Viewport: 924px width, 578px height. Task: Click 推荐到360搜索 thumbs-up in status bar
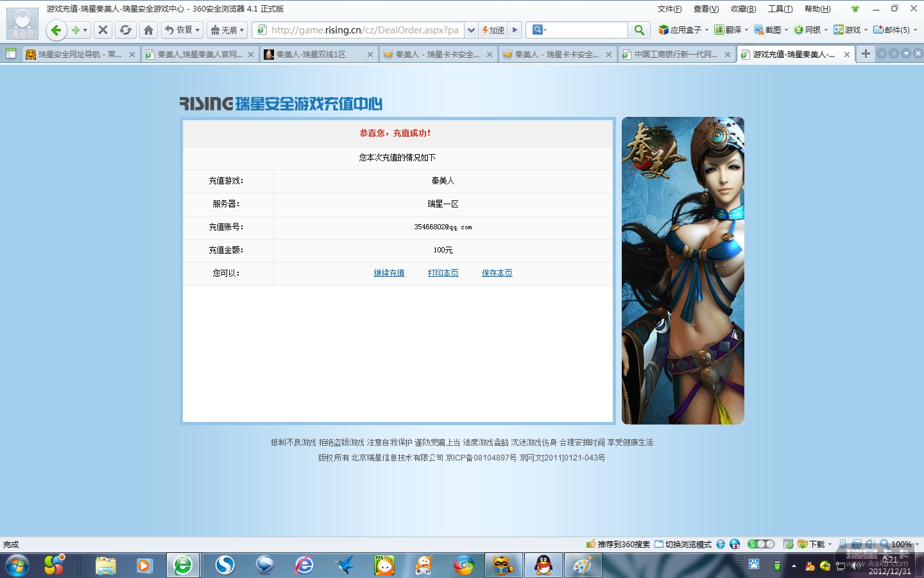[619, 544]
